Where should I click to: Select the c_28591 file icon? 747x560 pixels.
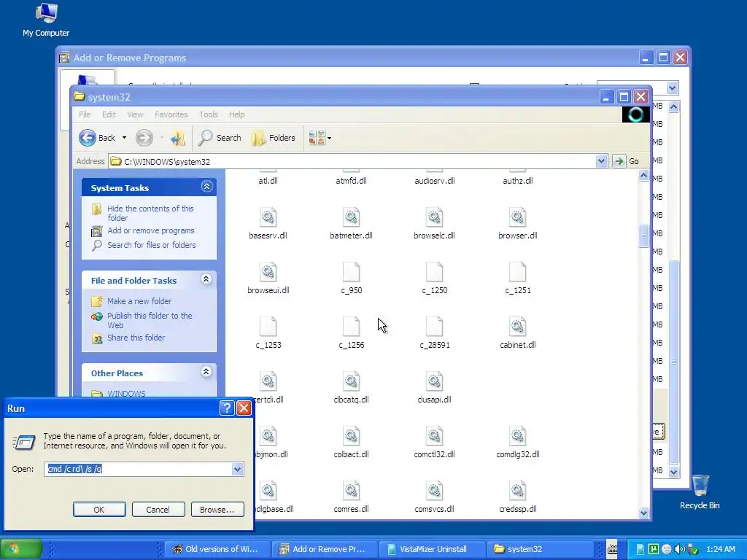[434, 327]
